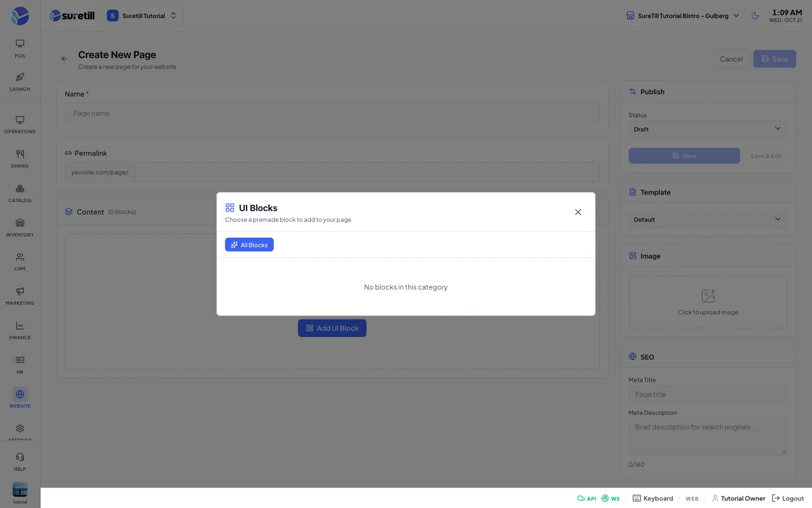The height and width of the screenshot is (508, 812).
Task: Open the Template dropdown showing Default
Action: [x=708, y=220]
